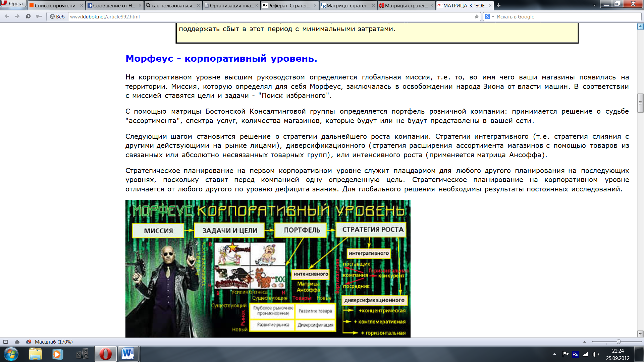Open the Windows Start menu

(11, 354)
